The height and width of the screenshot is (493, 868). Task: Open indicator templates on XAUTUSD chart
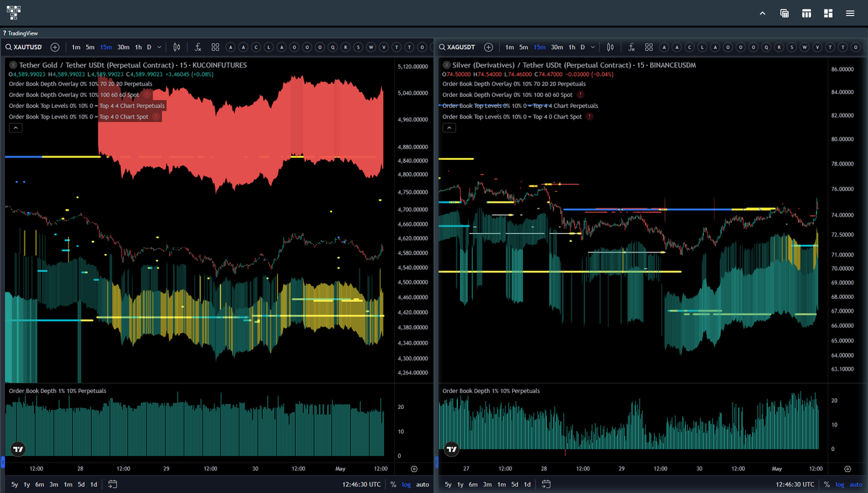(x=216, y=47)
